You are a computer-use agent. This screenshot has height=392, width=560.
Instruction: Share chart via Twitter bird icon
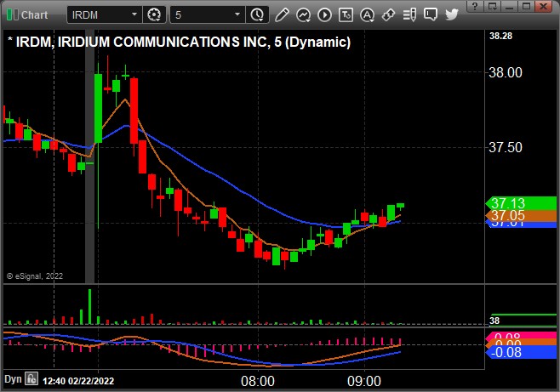pyautogui.click(x=451, y=15)
